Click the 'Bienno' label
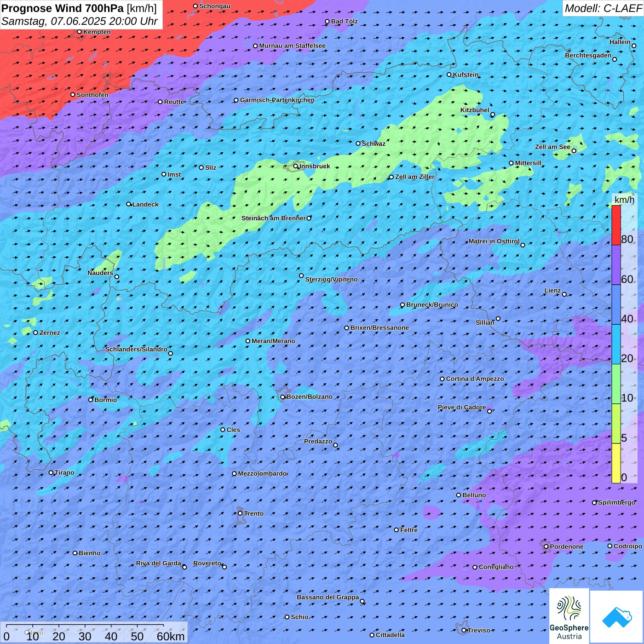Image resolution: width=644 pixels, height=644 pixels. click(x=89, y=553)
